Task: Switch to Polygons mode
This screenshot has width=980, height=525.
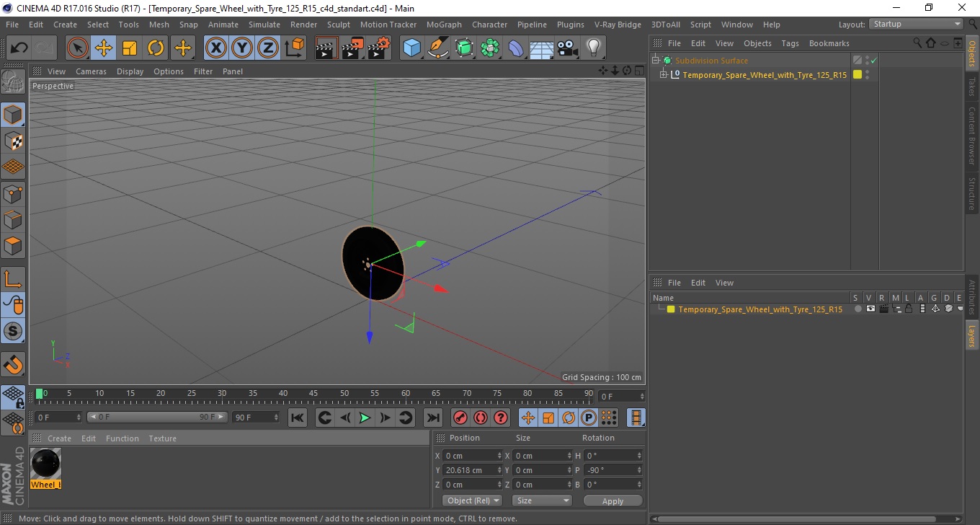Action: (13, 245)
